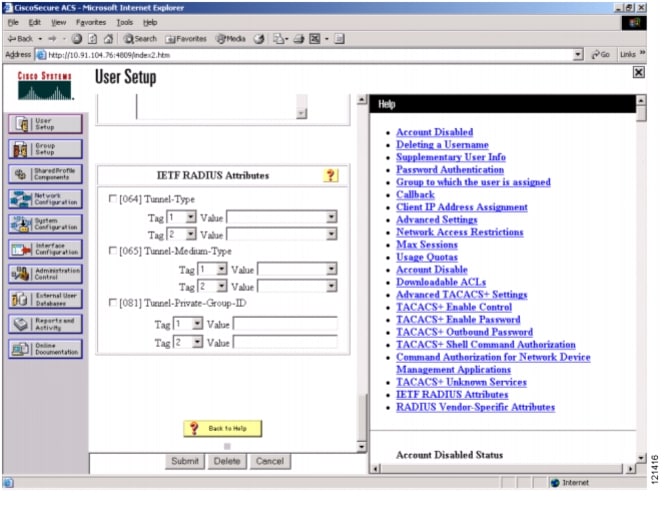Open Reports and Activity section
Viewport: 672px width, 521px height.
(45, 324)
